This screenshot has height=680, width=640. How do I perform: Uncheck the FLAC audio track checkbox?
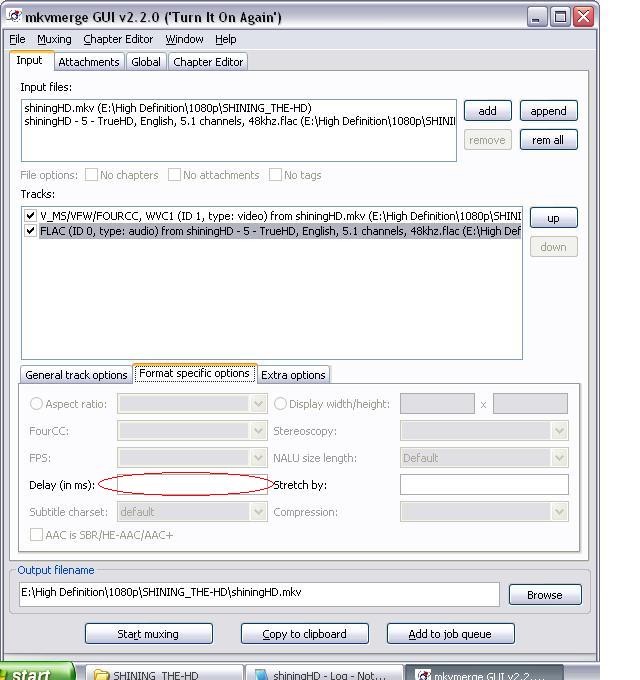[x=30, y=231]
